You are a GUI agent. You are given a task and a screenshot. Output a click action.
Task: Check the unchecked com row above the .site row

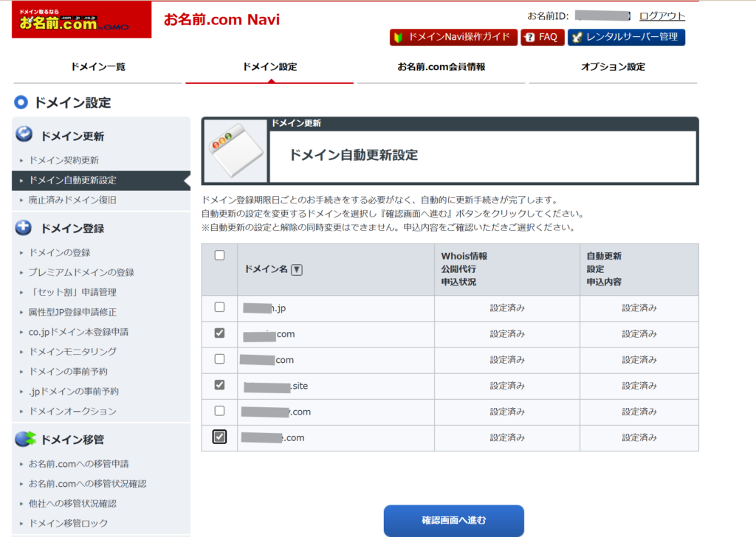(219, 359)
